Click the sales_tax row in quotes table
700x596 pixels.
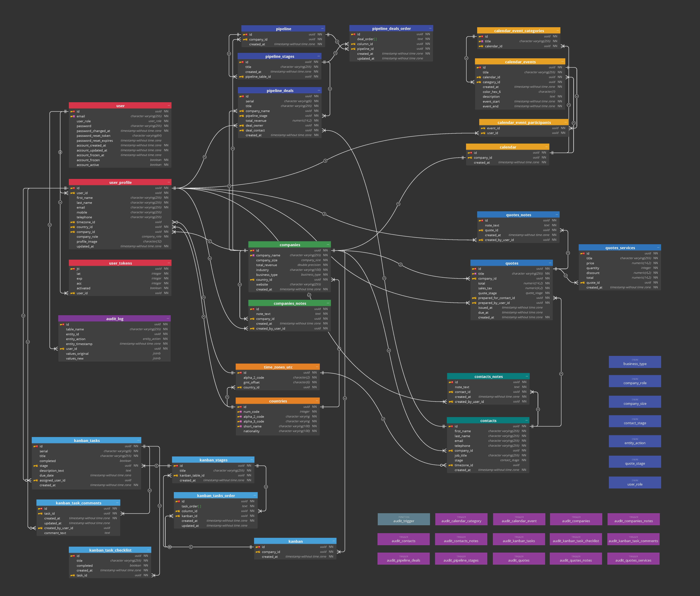(512, 288)
